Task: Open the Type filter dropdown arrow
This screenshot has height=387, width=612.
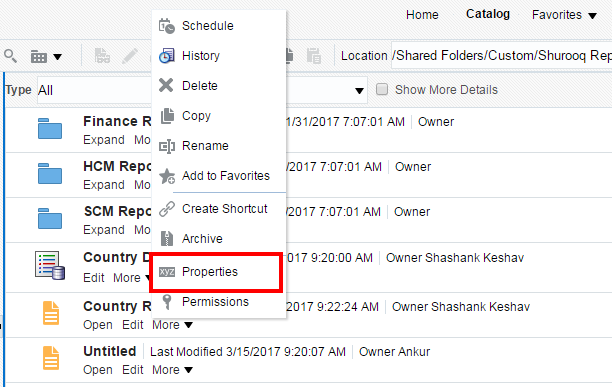Action: coord(359,91)
